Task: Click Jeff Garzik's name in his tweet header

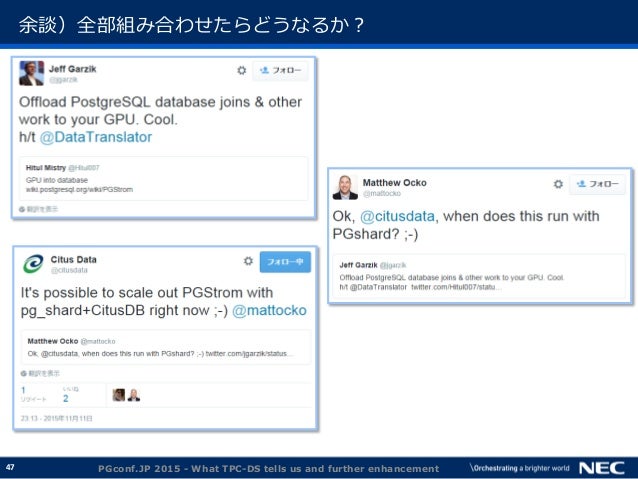Action: [x=72, y=69]
